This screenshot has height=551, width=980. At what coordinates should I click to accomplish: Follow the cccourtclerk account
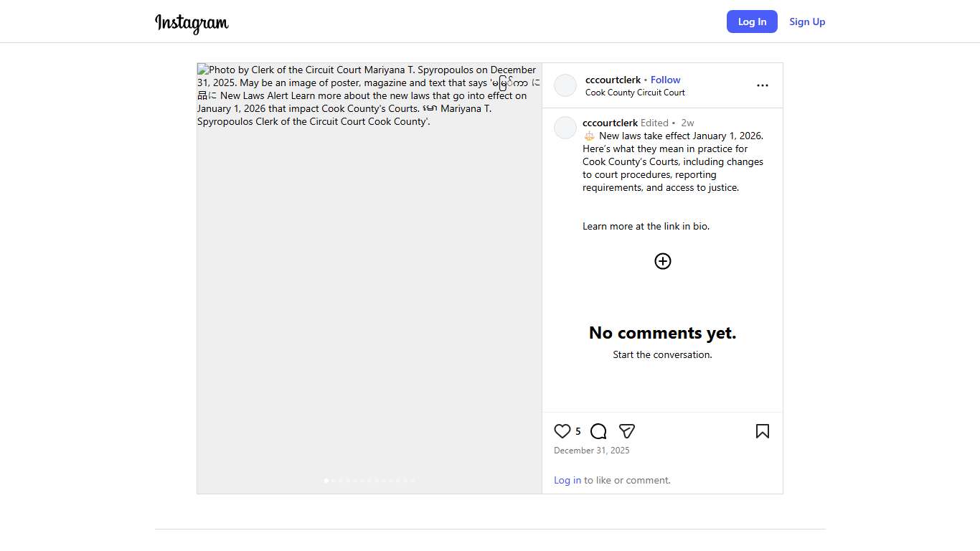[665, 80]
